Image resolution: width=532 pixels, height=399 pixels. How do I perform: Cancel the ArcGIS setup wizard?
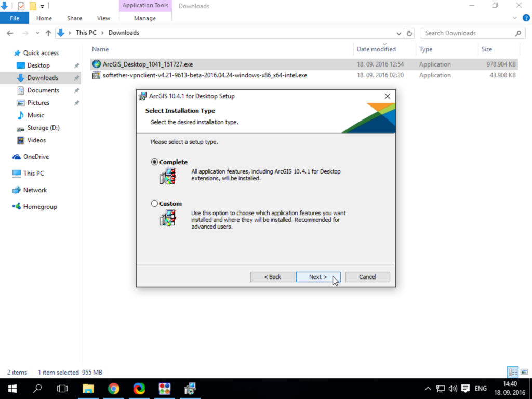click(367, 277)
